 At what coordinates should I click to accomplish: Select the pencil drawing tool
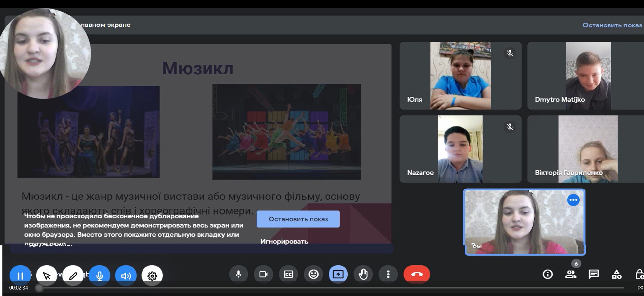(73, 275)
